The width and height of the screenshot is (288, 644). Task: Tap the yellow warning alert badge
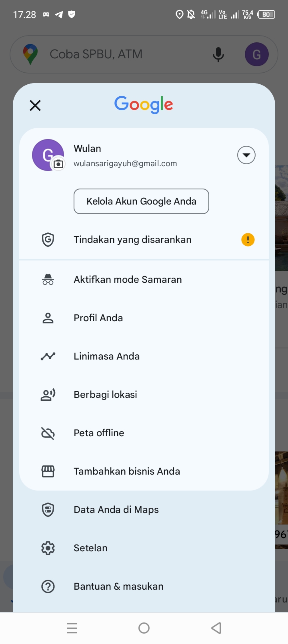point(248,240)
